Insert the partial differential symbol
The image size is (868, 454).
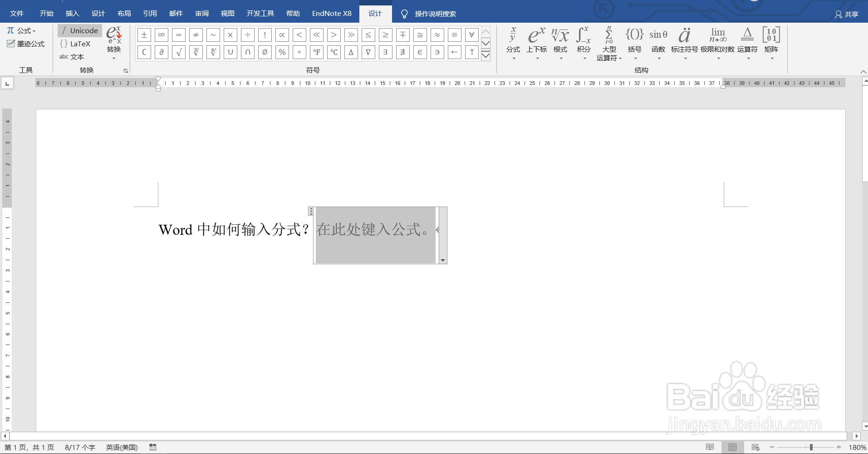tap(162, 52)
